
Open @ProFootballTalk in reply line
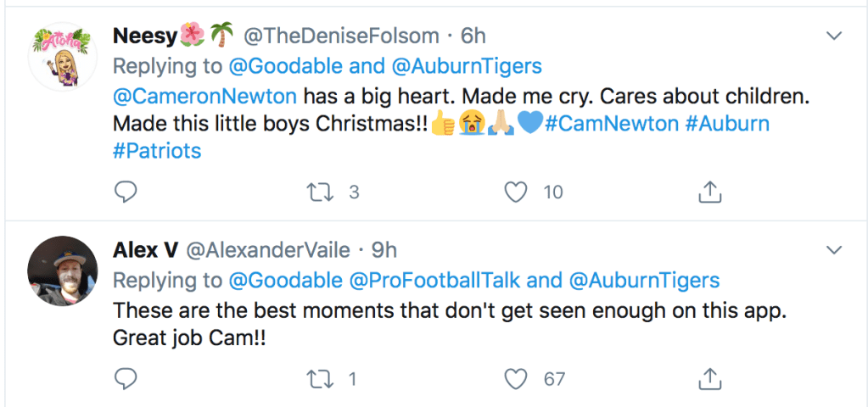[439, 281]
